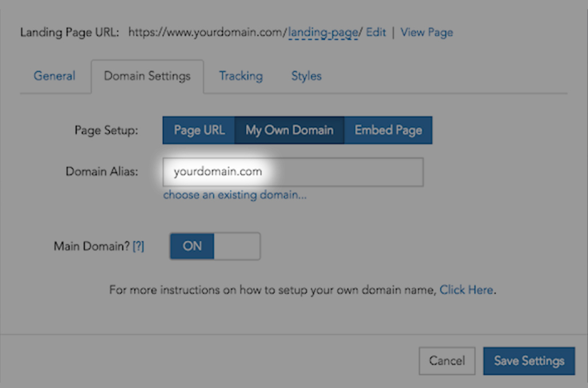Click Edit next to the landing page URL
This screenshot has height=388, width=588.
(375, 32)
